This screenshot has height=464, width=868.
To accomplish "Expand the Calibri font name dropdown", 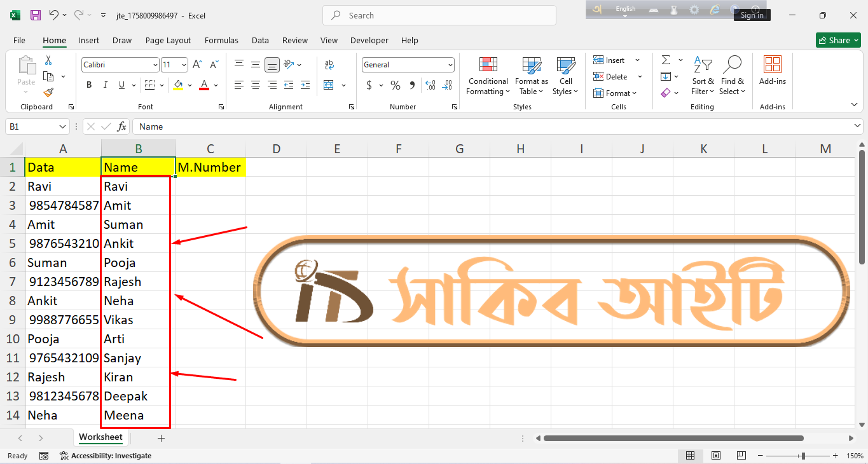I will (155, 65).
